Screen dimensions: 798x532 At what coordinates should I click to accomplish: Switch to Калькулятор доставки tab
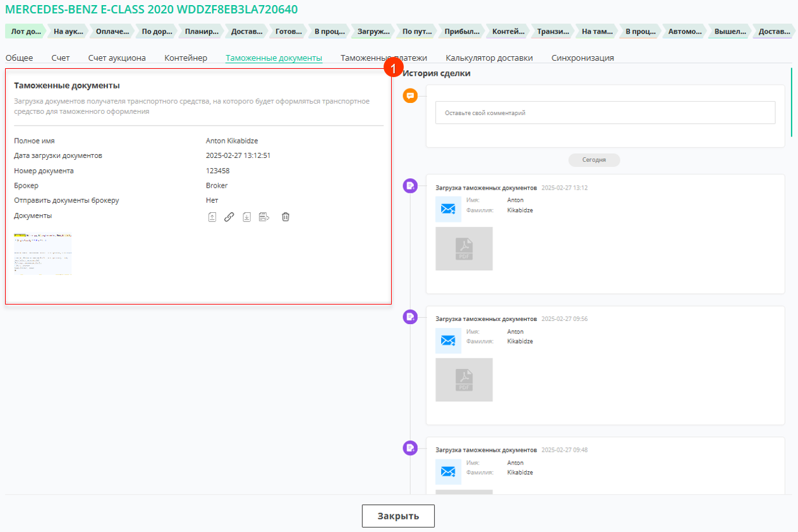click(x=489, y=58)
